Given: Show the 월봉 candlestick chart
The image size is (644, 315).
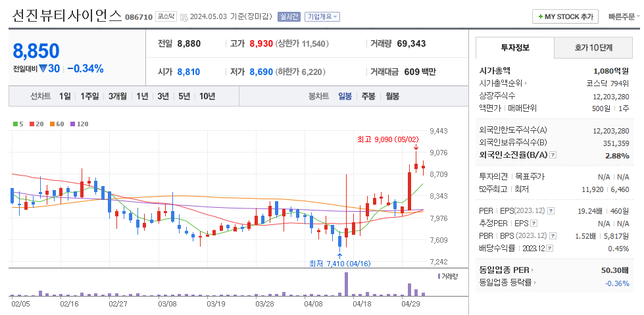Looking at the screenshot, I should click(392, 97).
